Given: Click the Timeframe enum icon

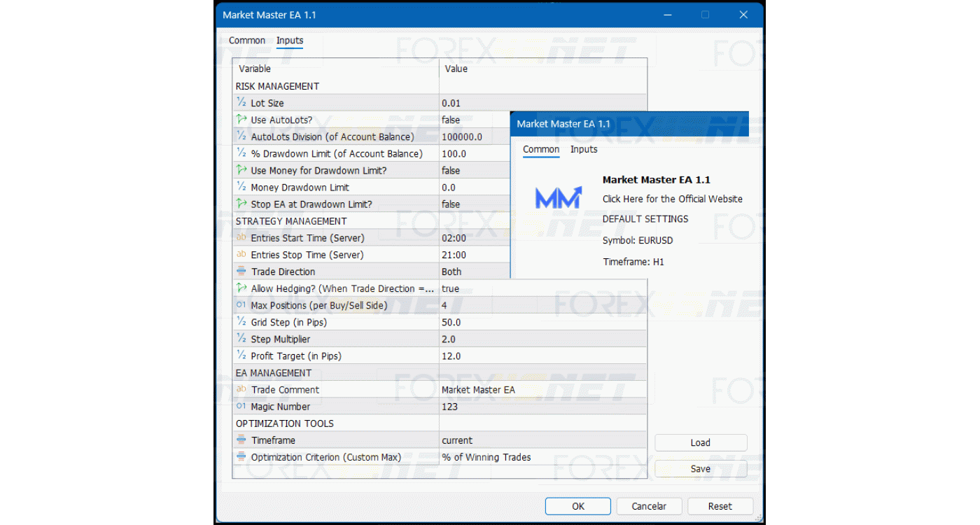Looking at the screenshot, I should (x=241, y=440).
